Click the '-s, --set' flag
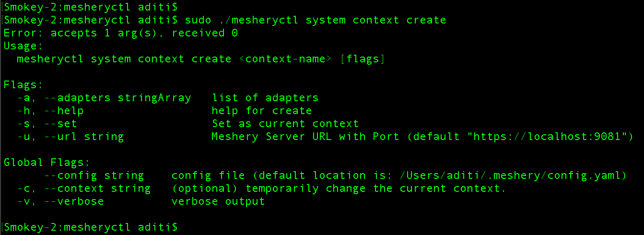Screen dimensions: 644x235 click(47, 124)
